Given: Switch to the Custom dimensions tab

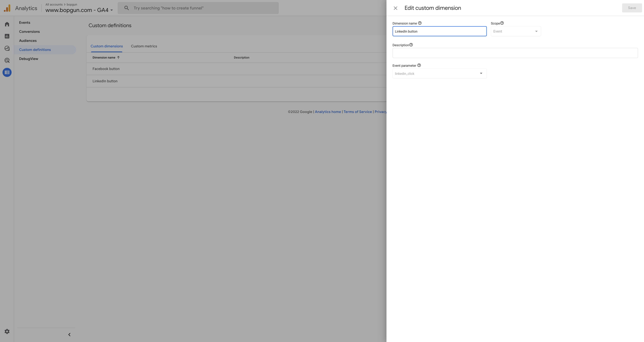Looking at the screenshot, I should pos(107,46).
